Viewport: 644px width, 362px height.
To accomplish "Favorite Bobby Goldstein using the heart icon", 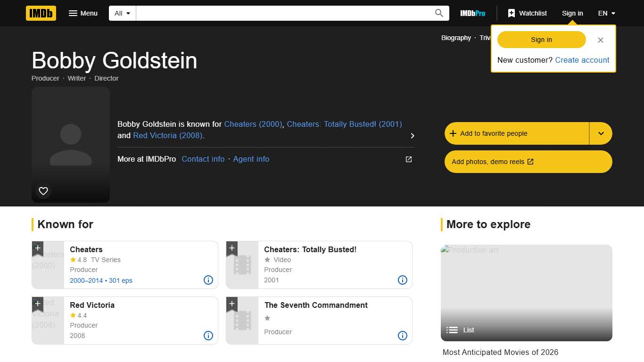I will (43, 191).
